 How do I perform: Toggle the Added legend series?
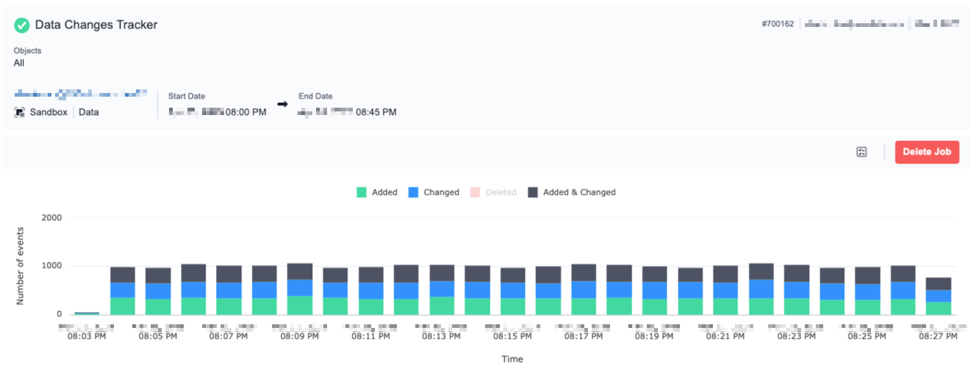[x=377, y=192]
